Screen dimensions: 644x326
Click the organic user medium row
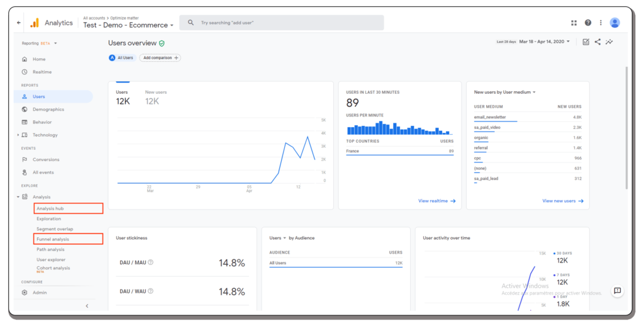[528, 138]
